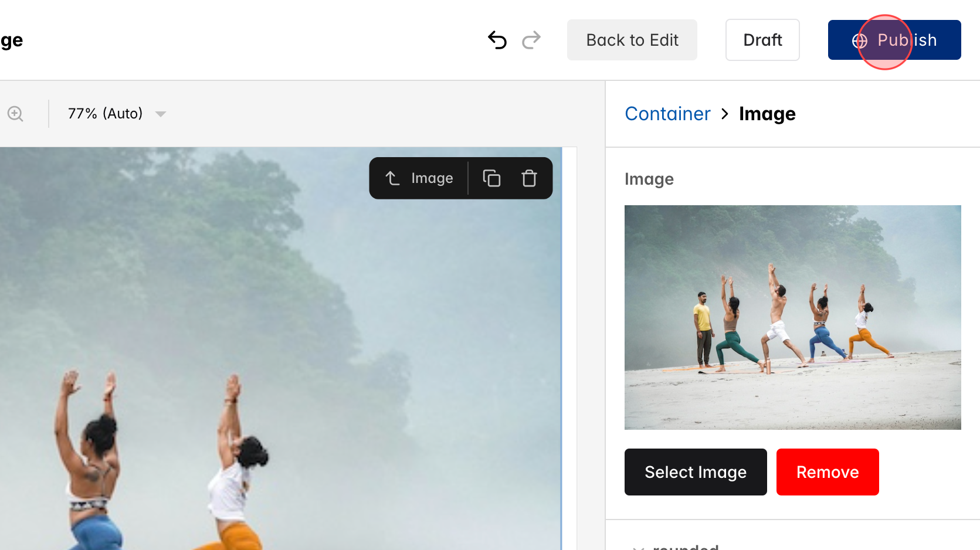The height and width of the screenshot is (550, 980).
Task: Click the Select Image button
Action: (695, 472)
